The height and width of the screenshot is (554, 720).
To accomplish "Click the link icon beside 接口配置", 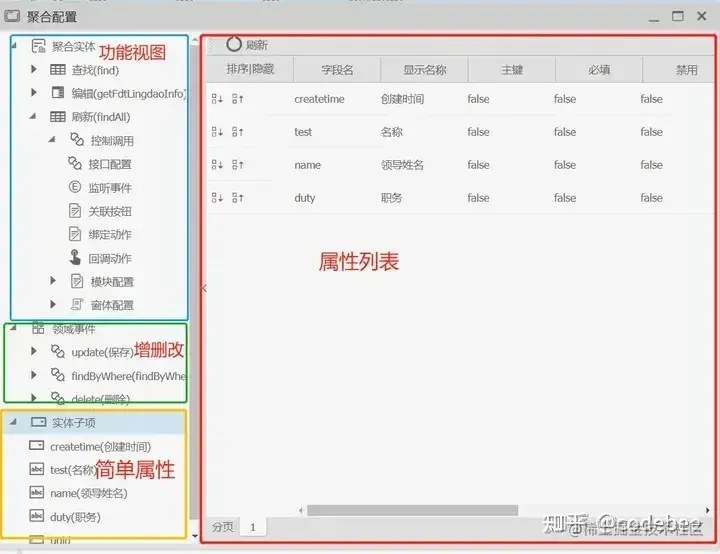I will [75, 163].
